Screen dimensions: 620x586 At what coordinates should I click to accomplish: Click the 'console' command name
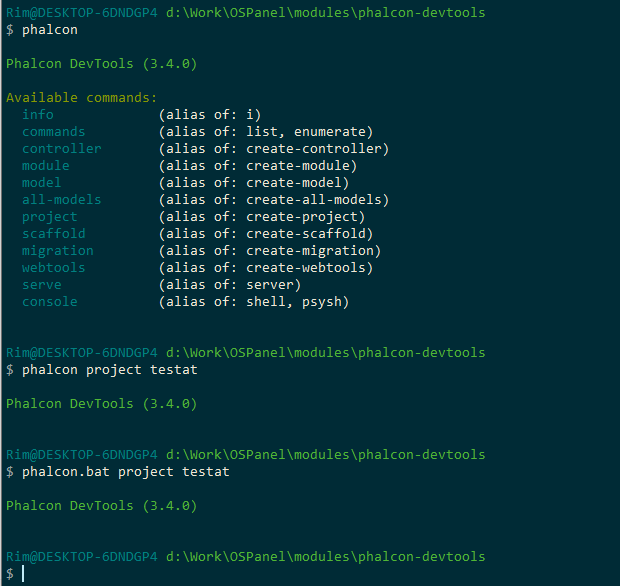(x=50, y=302)
